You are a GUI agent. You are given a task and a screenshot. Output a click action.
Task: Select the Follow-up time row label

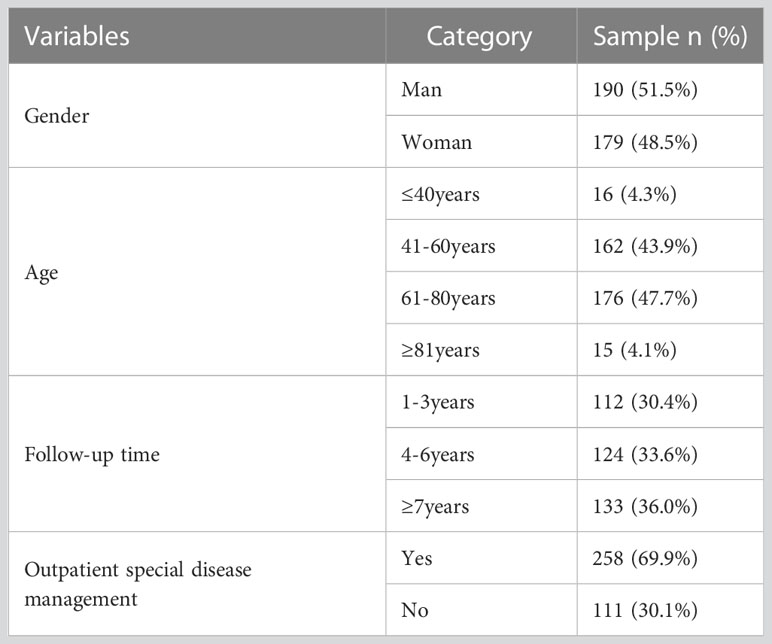(92, 454)
